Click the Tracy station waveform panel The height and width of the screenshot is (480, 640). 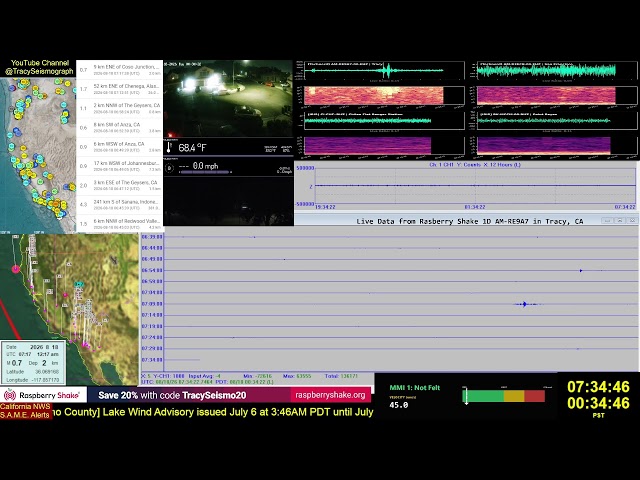click(x=384, y=71)
